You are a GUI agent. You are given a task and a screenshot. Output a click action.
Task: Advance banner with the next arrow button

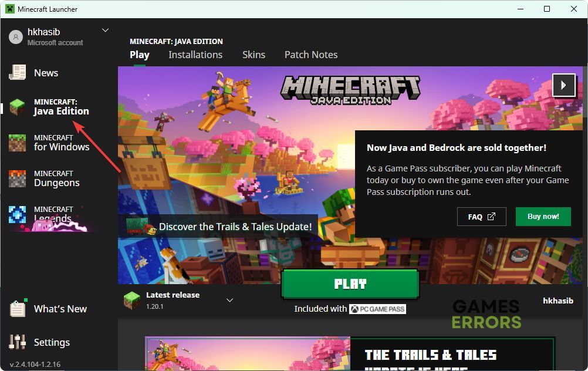pos(563,85)
